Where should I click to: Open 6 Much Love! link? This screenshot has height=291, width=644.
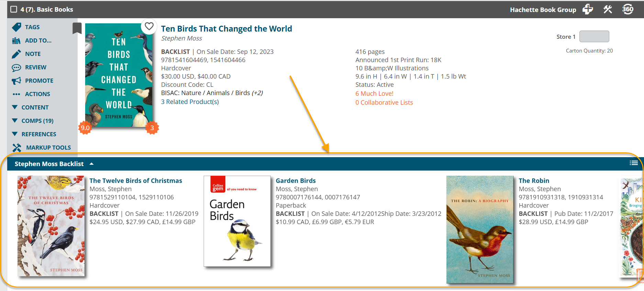tap(374, 94)
